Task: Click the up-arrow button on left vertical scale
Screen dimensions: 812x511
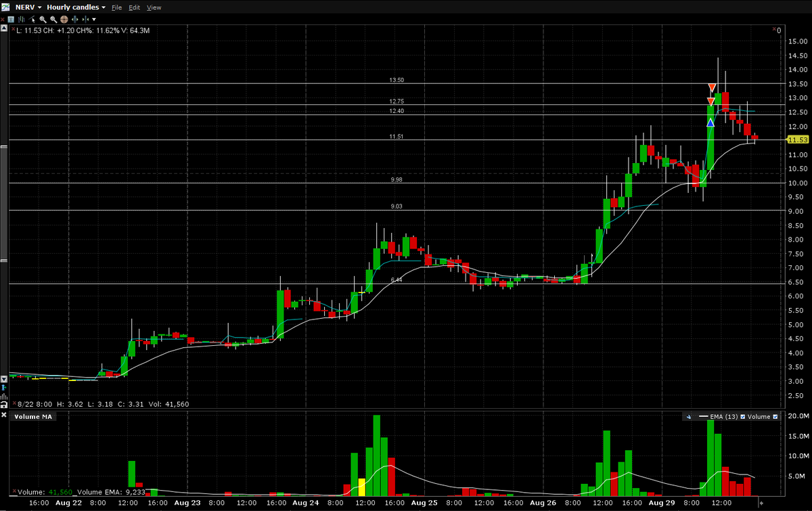Action: tap(4, 28)
